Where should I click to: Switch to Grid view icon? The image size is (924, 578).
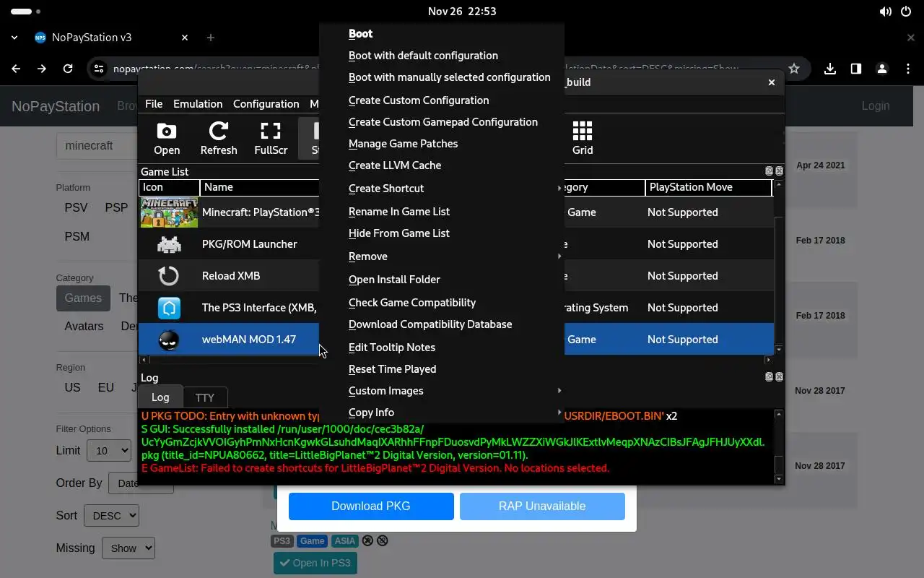583,138
